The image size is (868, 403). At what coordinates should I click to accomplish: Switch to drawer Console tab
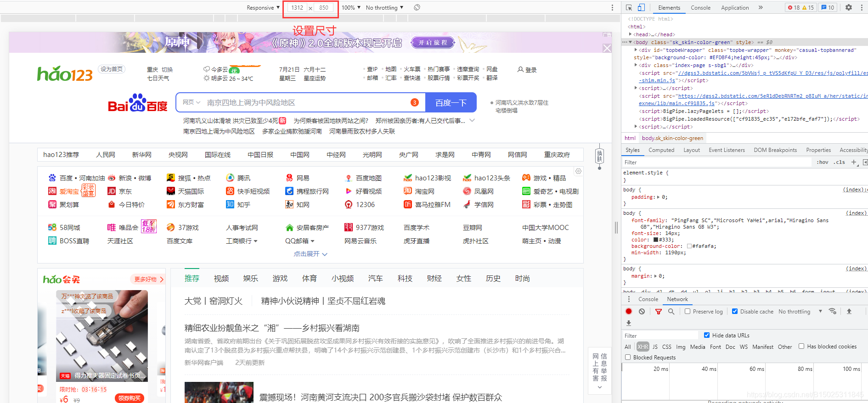click(648, 299)
